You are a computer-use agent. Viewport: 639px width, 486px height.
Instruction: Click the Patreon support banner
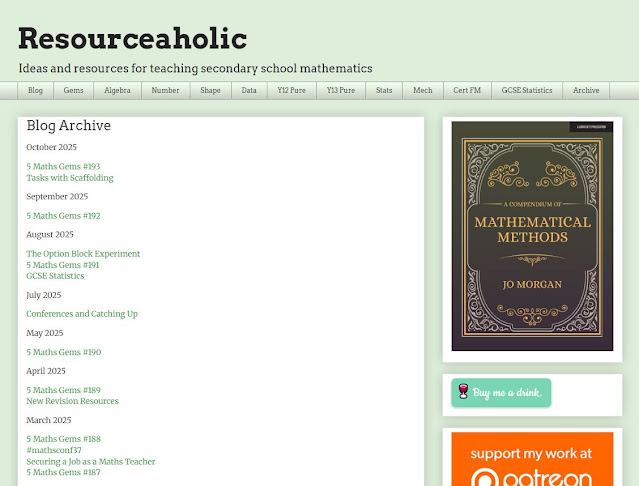tap(532, 460)
